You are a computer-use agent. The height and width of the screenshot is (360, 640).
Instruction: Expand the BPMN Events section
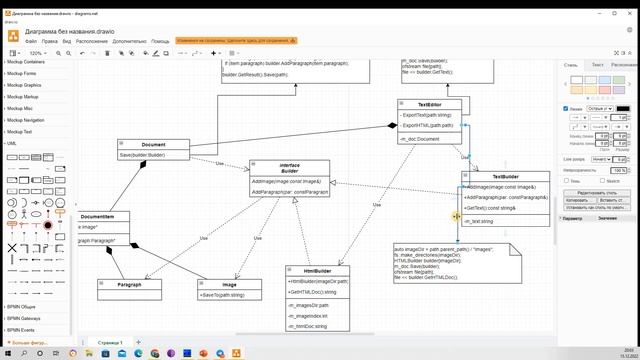[20, 330]
